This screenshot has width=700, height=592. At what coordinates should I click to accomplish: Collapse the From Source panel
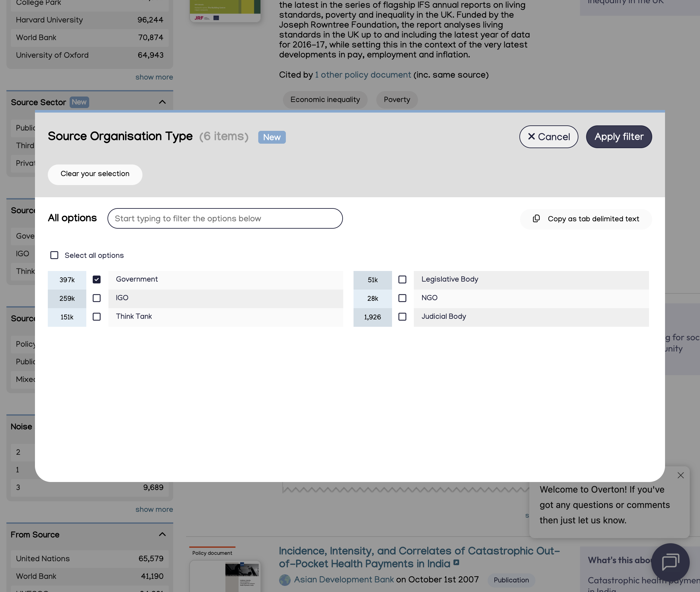[162, 534]
